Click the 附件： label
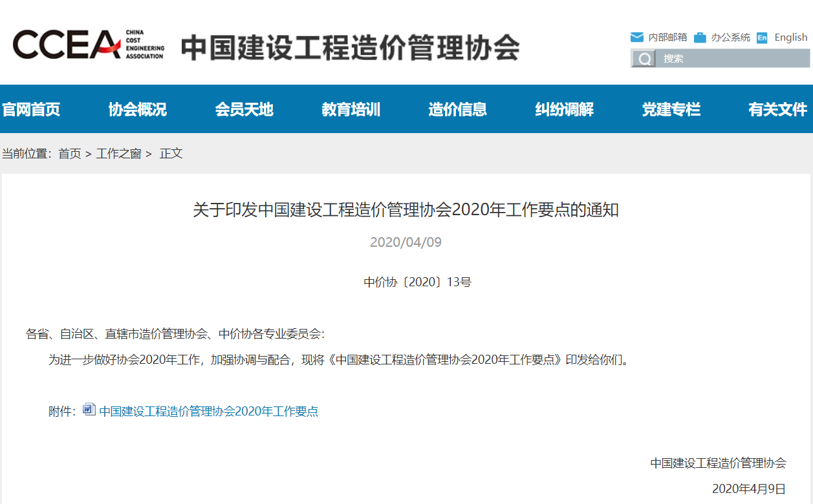This screenshot has width=813, height=504. (x=63, y=411)
